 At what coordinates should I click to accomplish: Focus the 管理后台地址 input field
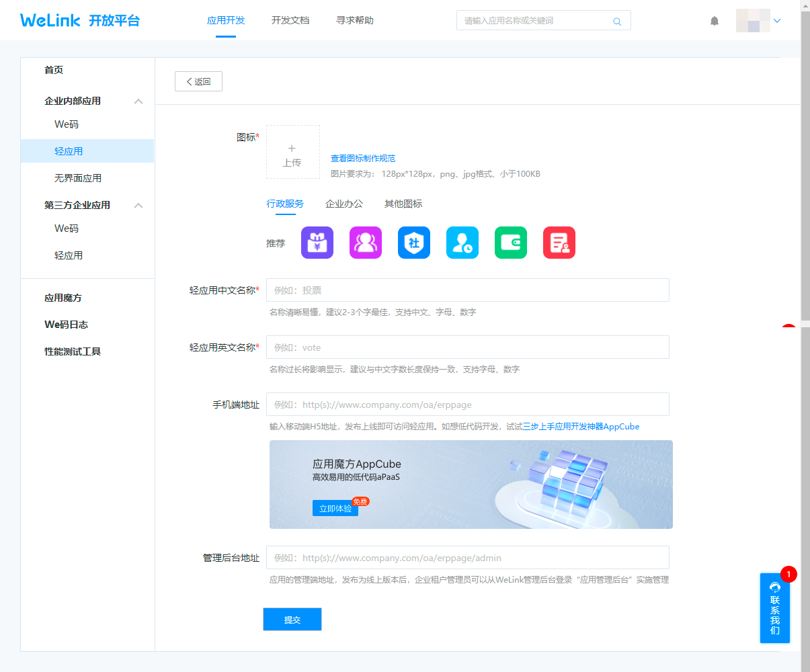[468, 557]
